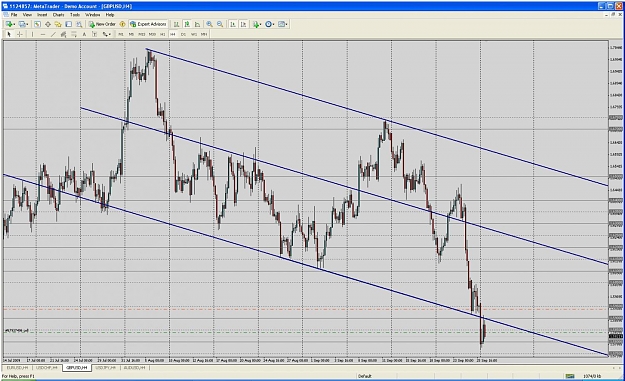Open the Periods dropdown arrow
Screen dimensions: 625x381
[274, 24]
